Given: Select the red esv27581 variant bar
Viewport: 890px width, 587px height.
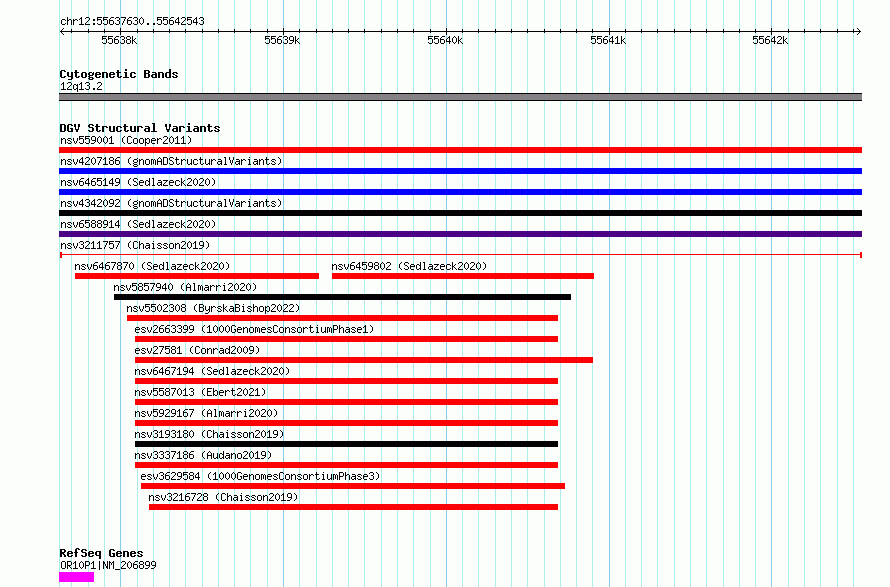Looking at the screenshot, I should 364,360.
